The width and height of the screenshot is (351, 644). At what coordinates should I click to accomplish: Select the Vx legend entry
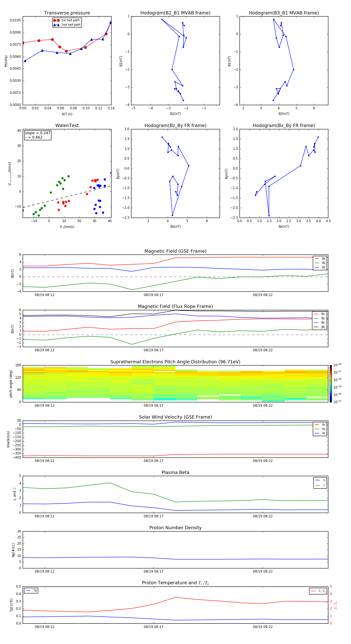point(320,424)
